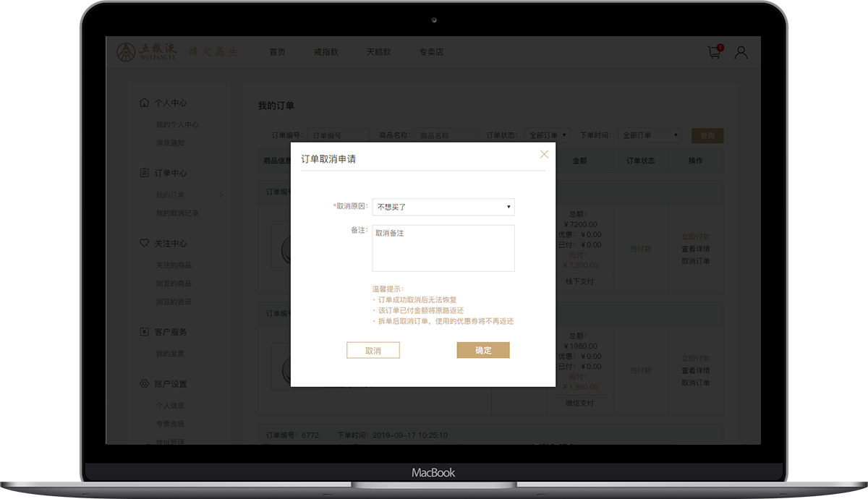Image resolution: width=868 pixels, height=499 pixels.
Task: Click into the 备注 textarea
Action: click(x=443, y=248)
